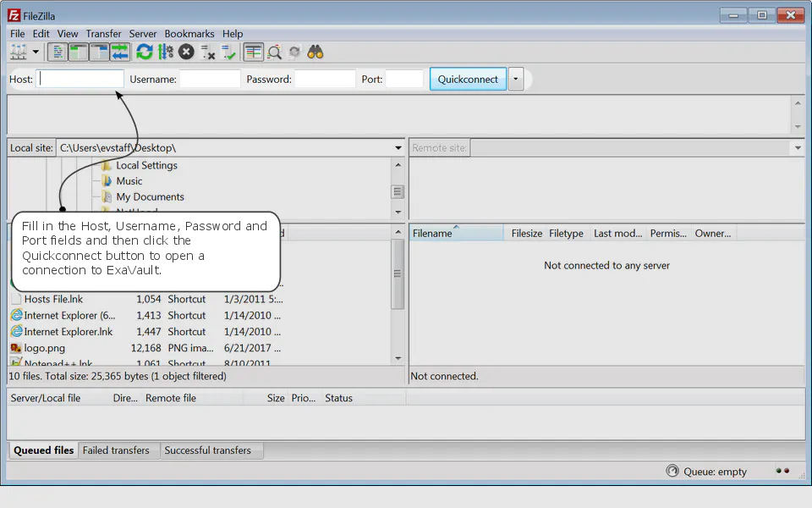Click into the Password field
This screenshot has width=812, height=508.
(x=325, y=79)
